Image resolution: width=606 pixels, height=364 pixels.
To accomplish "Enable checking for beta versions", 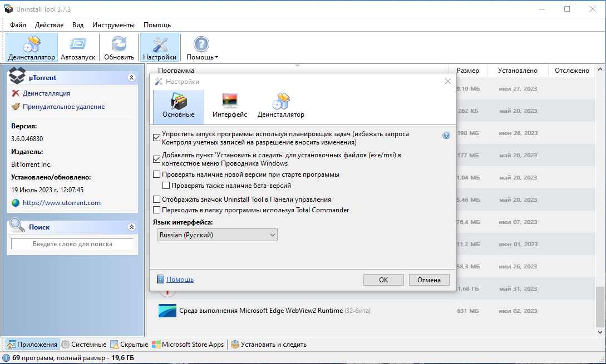I will click(166, 186).
